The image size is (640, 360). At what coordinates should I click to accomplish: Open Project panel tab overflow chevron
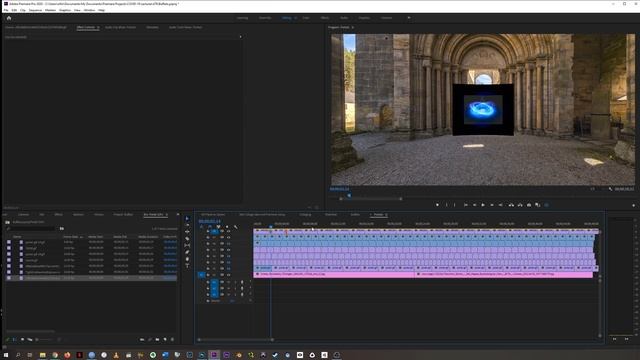click(178, 215)
